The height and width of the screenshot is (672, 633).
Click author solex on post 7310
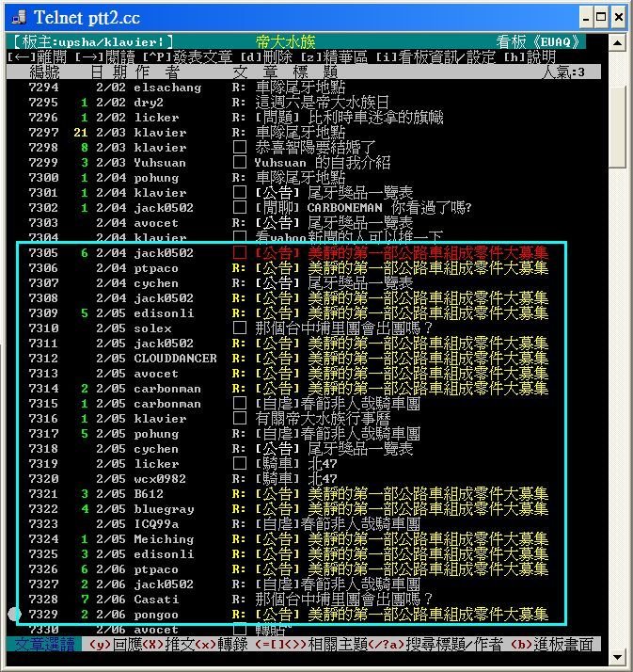152,328
